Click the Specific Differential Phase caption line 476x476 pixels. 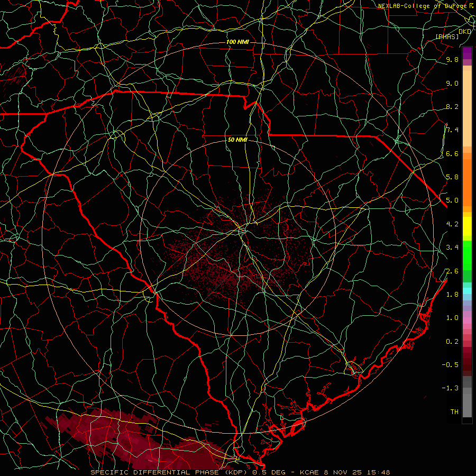click(x=240, y=472)
